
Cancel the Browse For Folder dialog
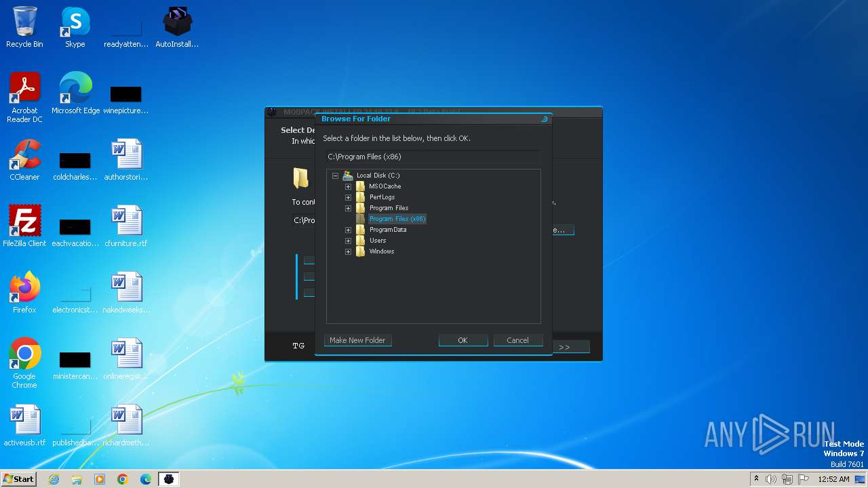[517, 340]
